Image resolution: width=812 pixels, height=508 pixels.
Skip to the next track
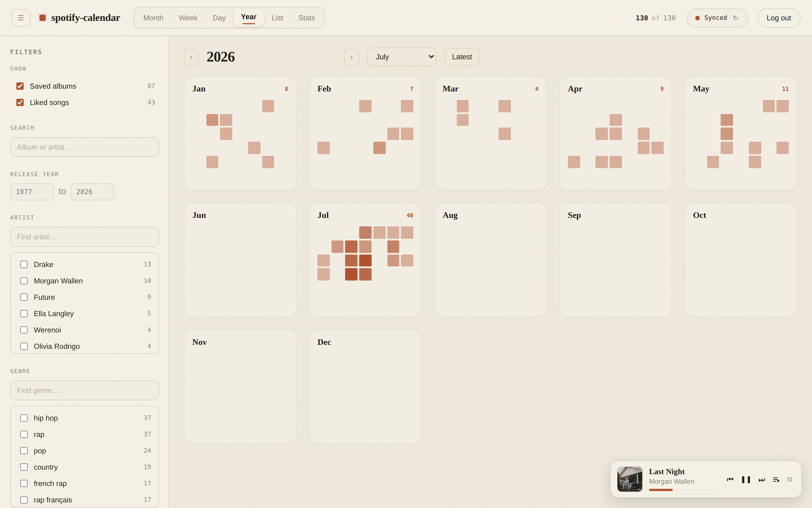[x=762, y=480]
